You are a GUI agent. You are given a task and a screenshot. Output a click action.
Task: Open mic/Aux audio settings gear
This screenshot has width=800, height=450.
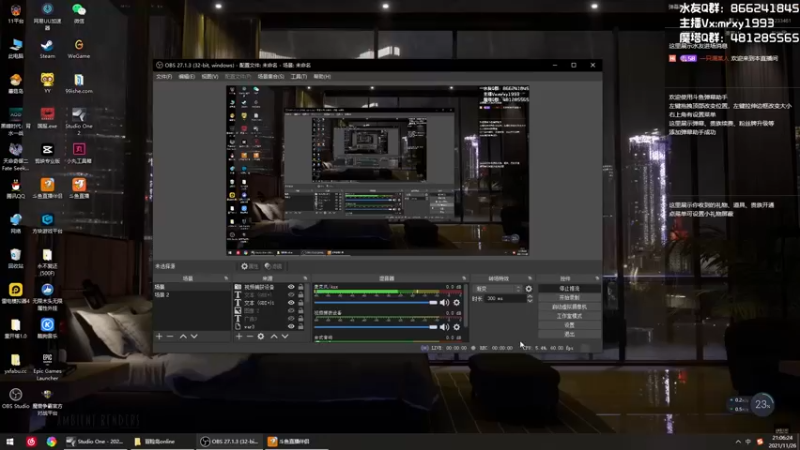(x=457, y=303)
